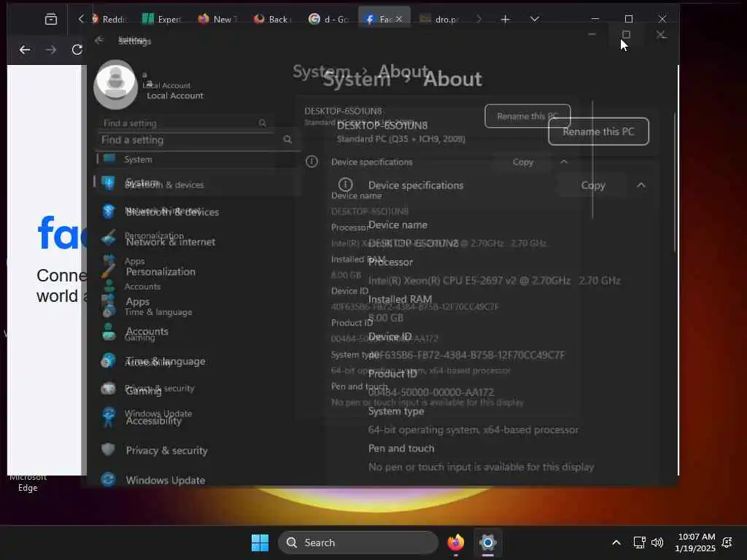
Task: Open the network status tray icon
Action: pos(639,542)
